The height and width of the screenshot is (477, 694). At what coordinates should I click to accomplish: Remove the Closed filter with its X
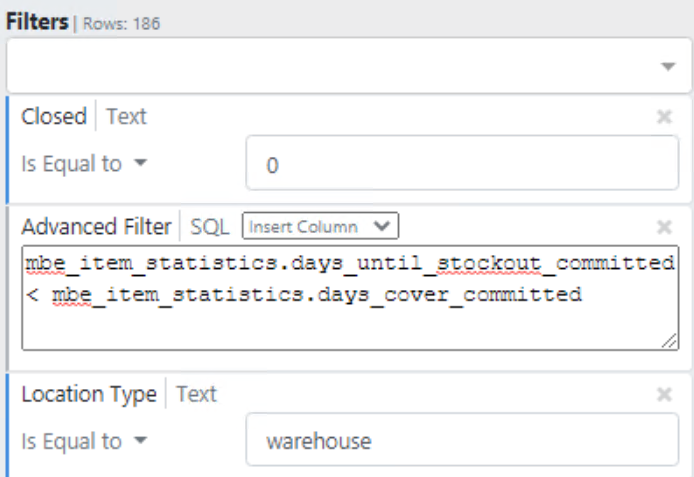(664, 117)
